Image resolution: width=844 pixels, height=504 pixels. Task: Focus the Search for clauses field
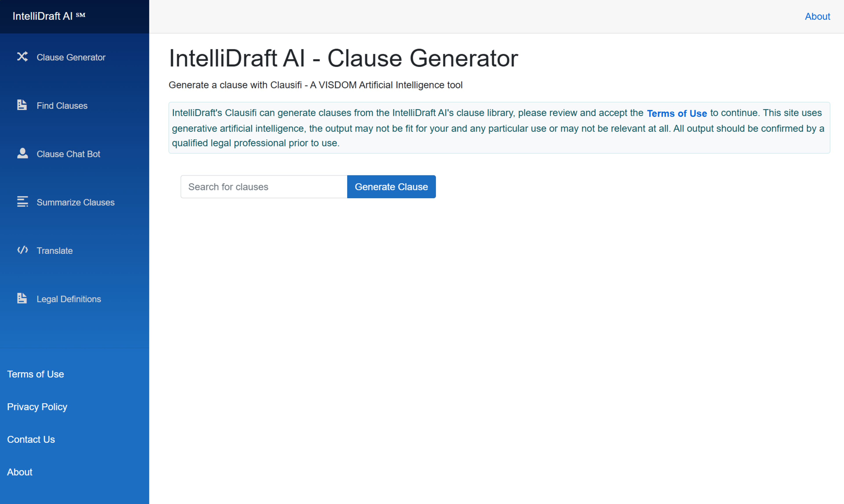tap(264, 187)
